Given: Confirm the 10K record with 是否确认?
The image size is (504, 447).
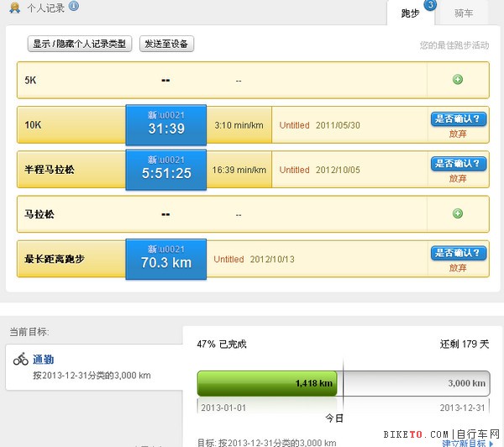Looking at the screenshot, I should (459, 119).
